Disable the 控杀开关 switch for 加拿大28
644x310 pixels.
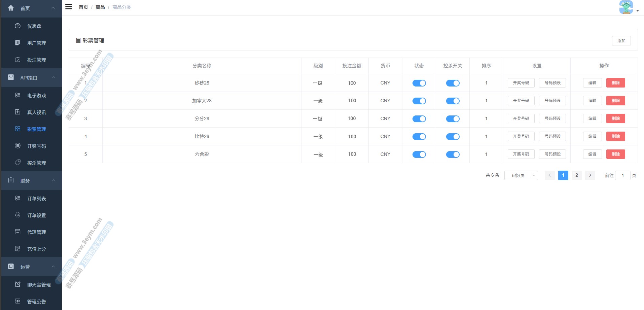click(x=453, y=101)
